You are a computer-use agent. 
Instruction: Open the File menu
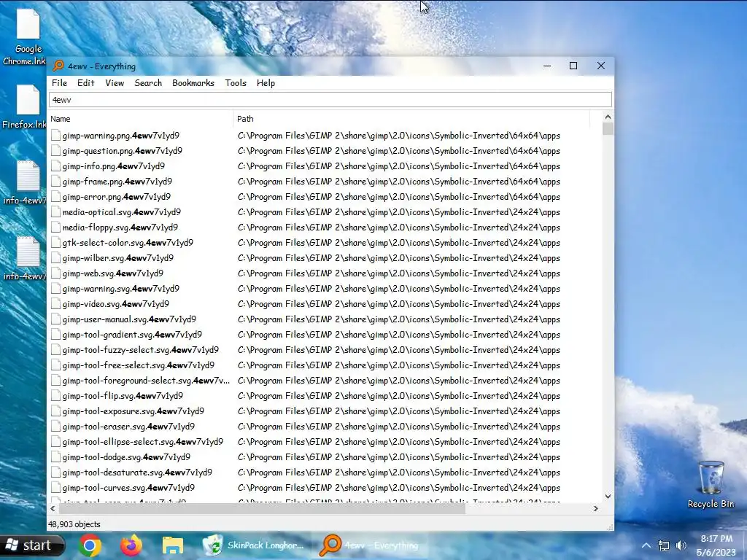tap(59, 83)
